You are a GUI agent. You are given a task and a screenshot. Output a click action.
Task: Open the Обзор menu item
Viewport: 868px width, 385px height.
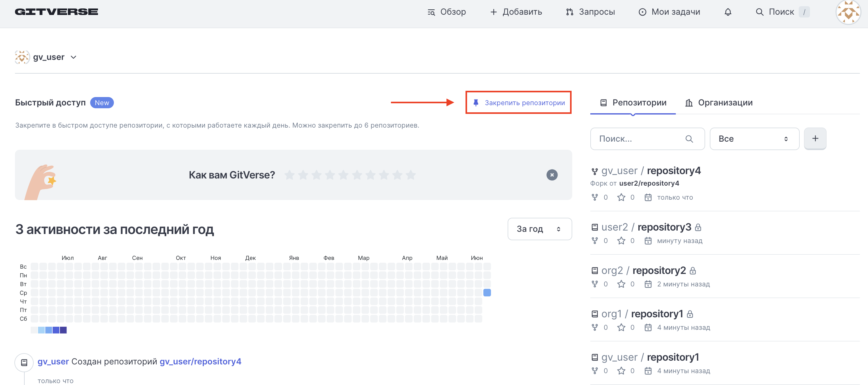[x=446, y=12]
